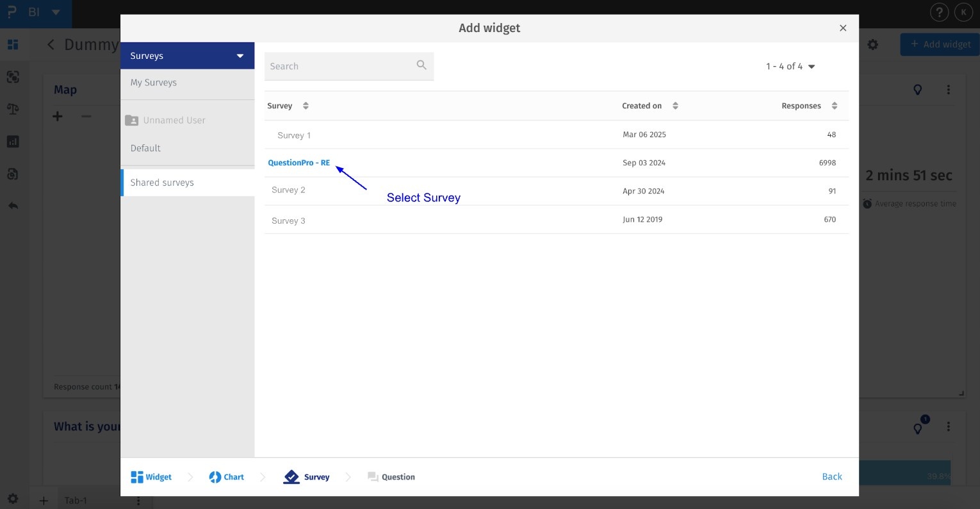
Task: Toggle sorting on the Created on column
Action: (675, 105)
